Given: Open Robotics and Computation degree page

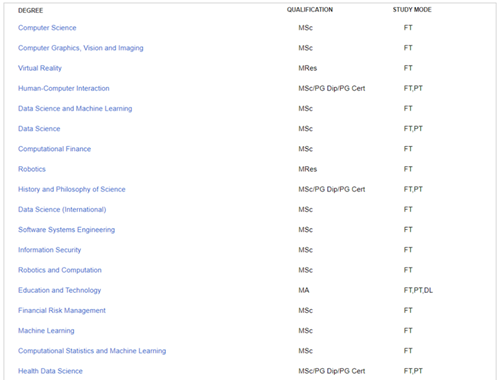Looking at the screenshot, I should pyautogui.click(x=60, y=270).
